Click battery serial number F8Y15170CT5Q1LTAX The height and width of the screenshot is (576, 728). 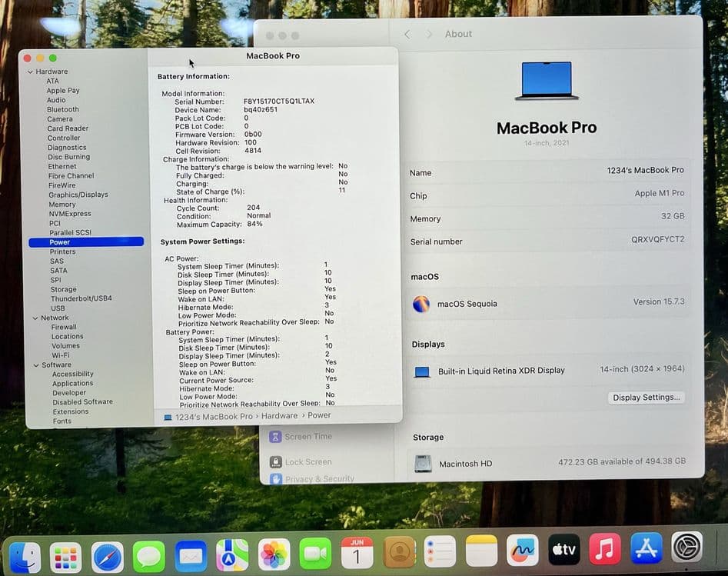(279, 102)
